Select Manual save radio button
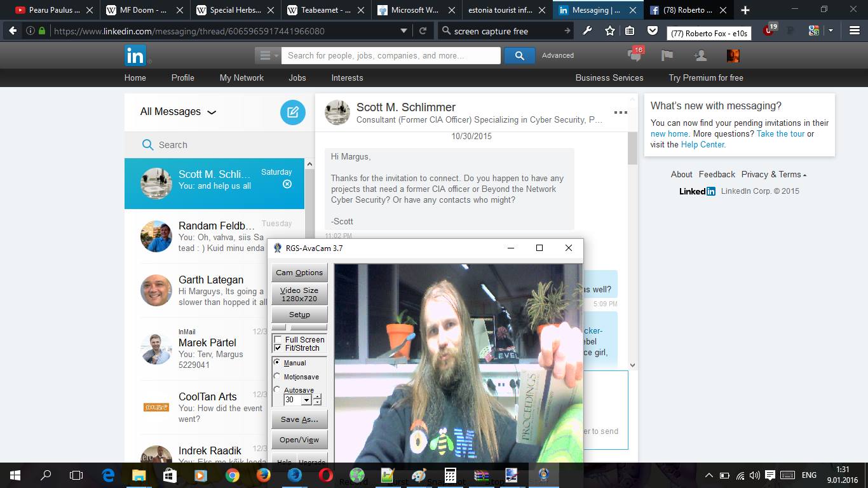This screenshot has height=488, width=868. pyautogui.click(x=277, y=362)
